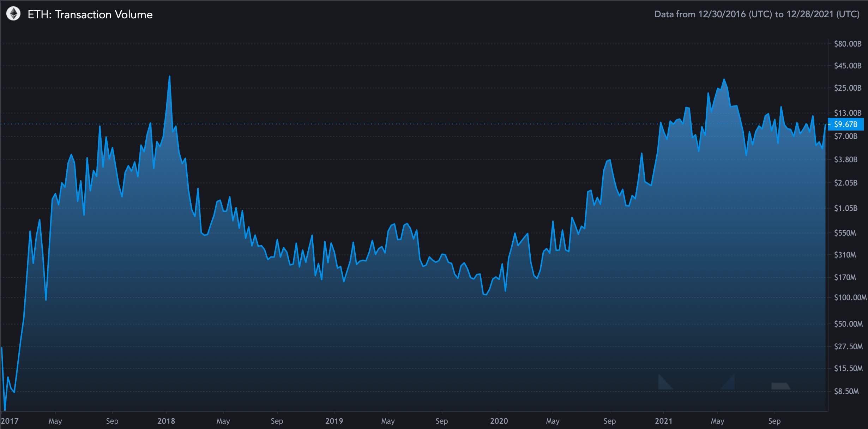This screenshot has width=868, height=429.
Task: Click the early 2018 peak of the line
Action: [169, 77]
